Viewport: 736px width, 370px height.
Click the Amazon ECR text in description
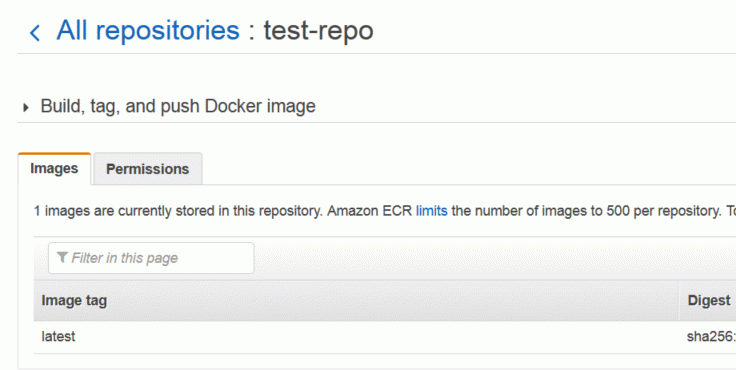tap(369, 211)
